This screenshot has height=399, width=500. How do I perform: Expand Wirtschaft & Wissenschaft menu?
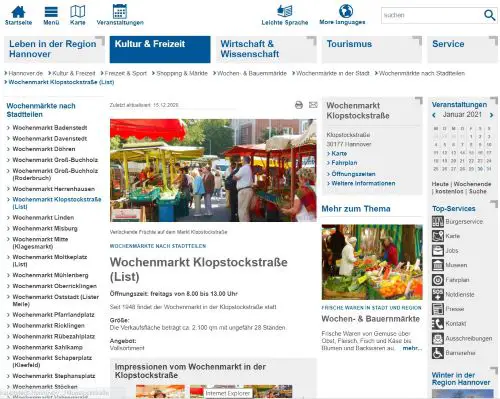click(x=266, y=49)
